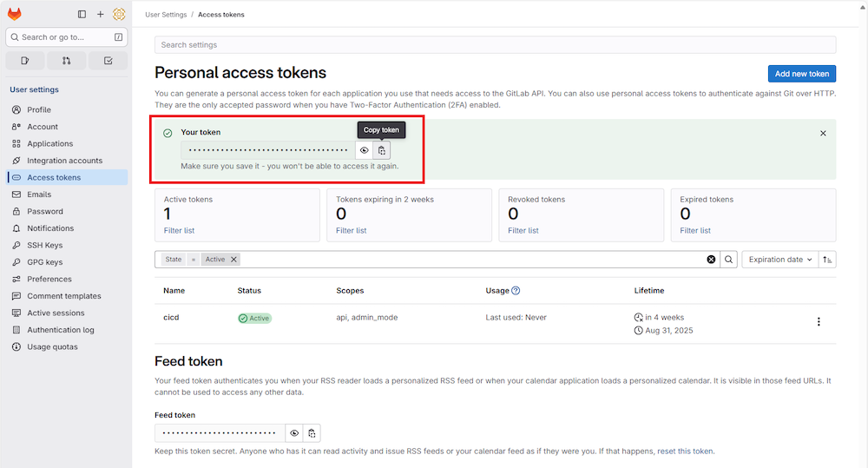Viewport: 868px width, 468px height.
Task: Open the Usage help icon
Action: coord(516,291)
